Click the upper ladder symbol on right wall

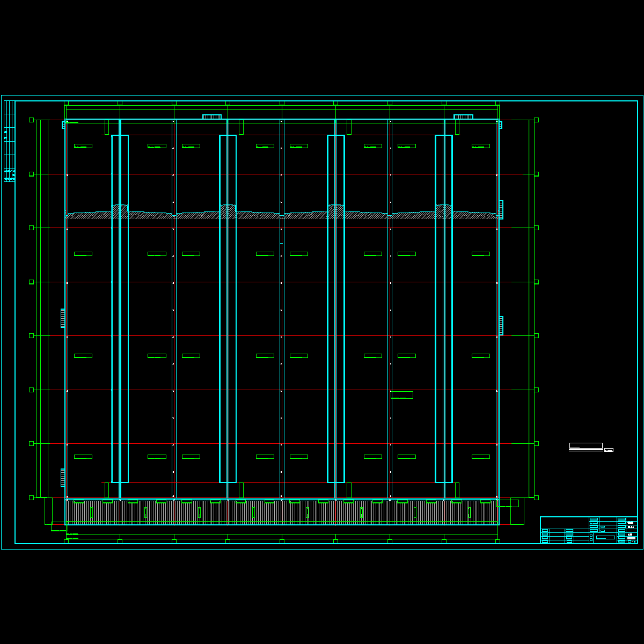[x=501, y=210]
